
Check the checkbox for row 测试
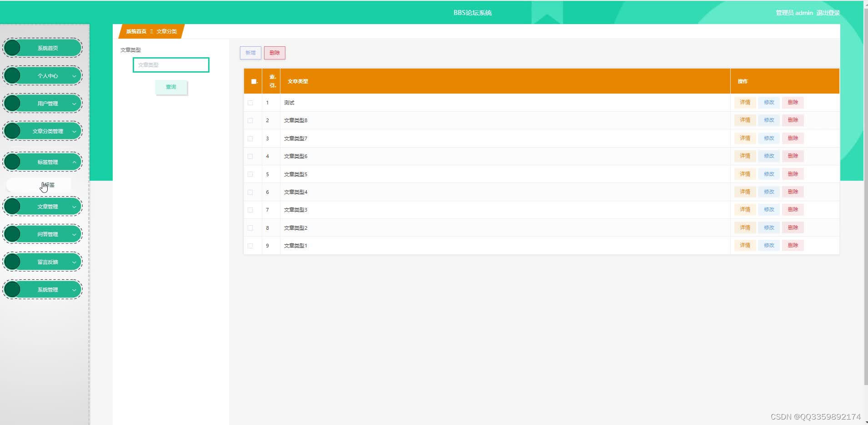tap(250, 103)
